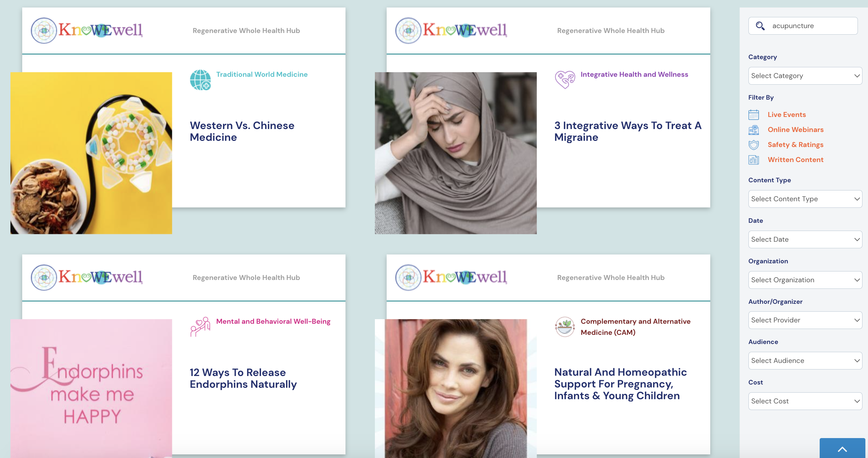The width and height of the screenshot is (868, 458).
Task: Open the Select Date dropdown
Action: point(805,239)
